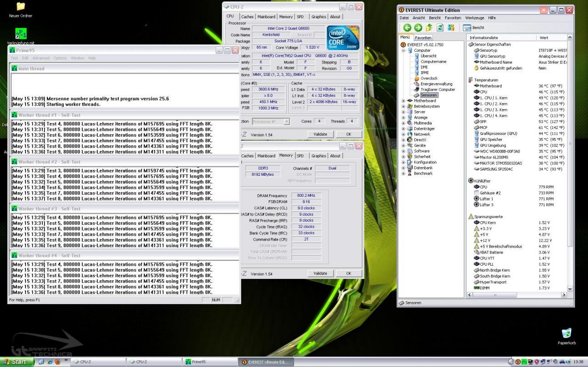Click the green Forward arrow in EVEREST toolbar
Viewport: 588px width, 367px height.
[418, 28]
